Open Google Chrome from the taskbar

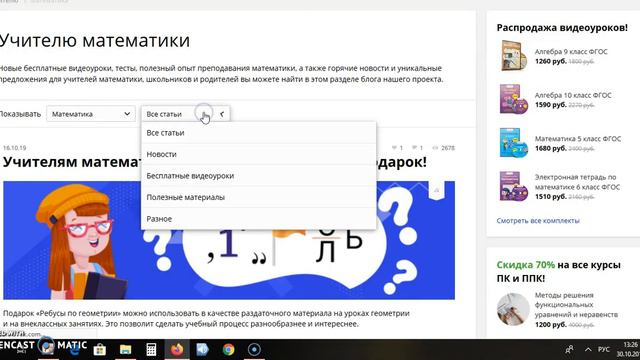pos(228,349)
